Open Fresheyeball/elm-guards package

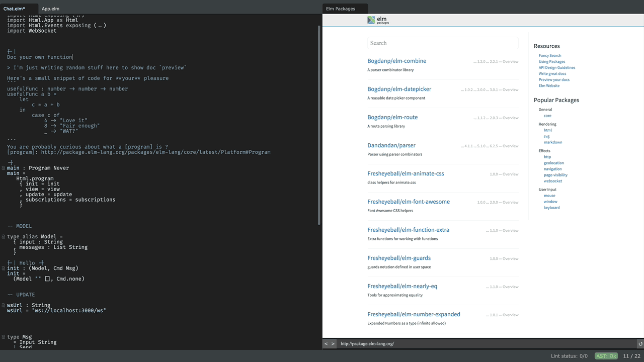coord(399,258)
